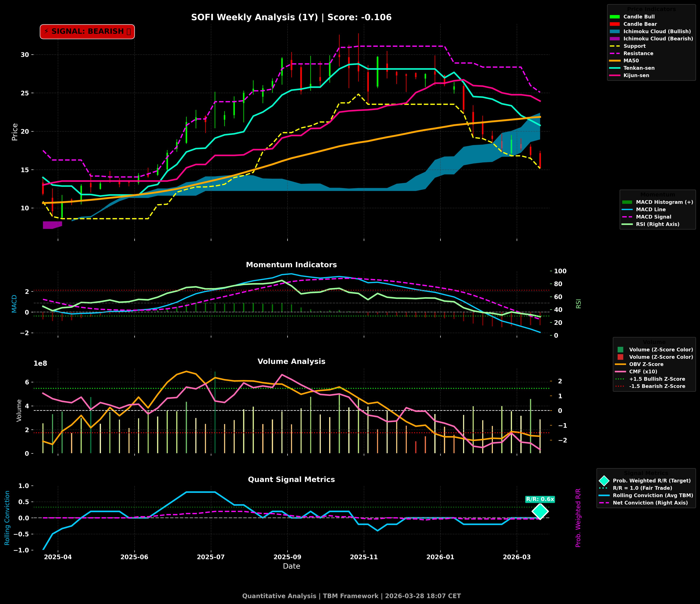This screenshot has width=700, height=604.
Task: Click the Candle Bull green legend swatch
Action: click(615, 17)
